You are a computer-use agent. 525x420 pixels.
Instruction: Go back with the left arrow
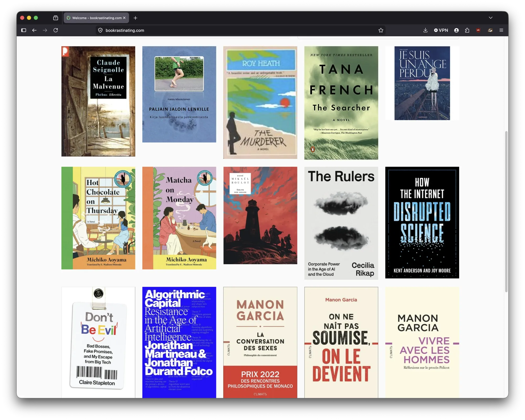coord(34,30)
